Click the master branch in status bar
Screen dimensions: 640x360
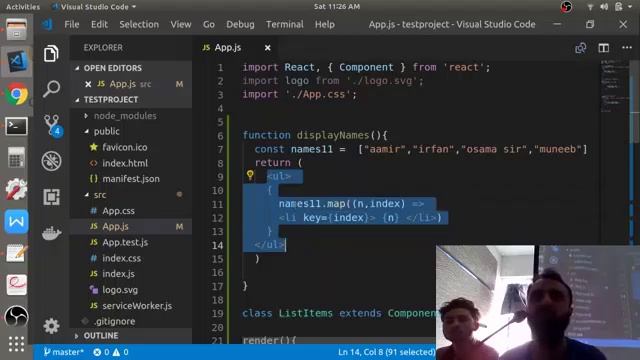(63, 352)
